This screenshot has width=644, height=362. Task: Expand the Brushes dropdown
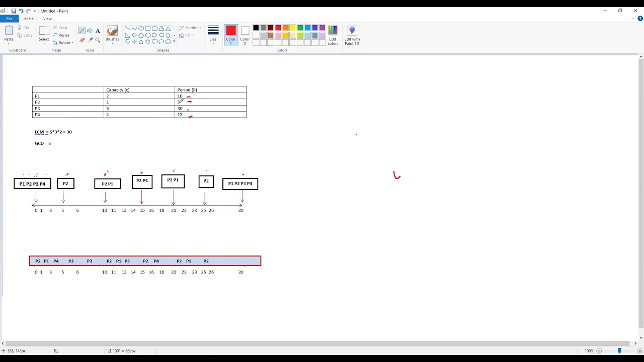[x=112, y=42]
